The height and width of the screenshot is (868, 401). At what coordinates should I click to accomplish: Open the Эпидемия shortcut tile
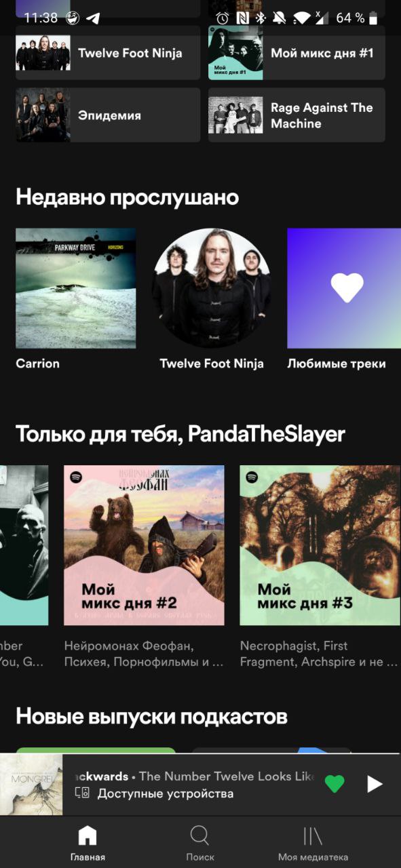[x=108, y=115]
